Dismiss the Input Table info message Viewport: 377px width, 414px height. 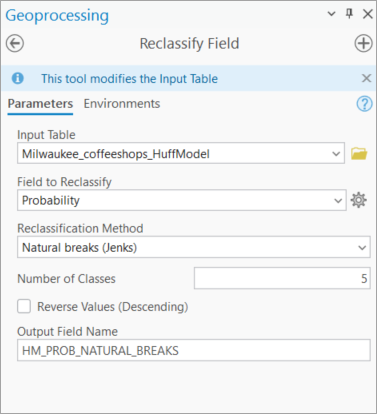pos(366,78)
